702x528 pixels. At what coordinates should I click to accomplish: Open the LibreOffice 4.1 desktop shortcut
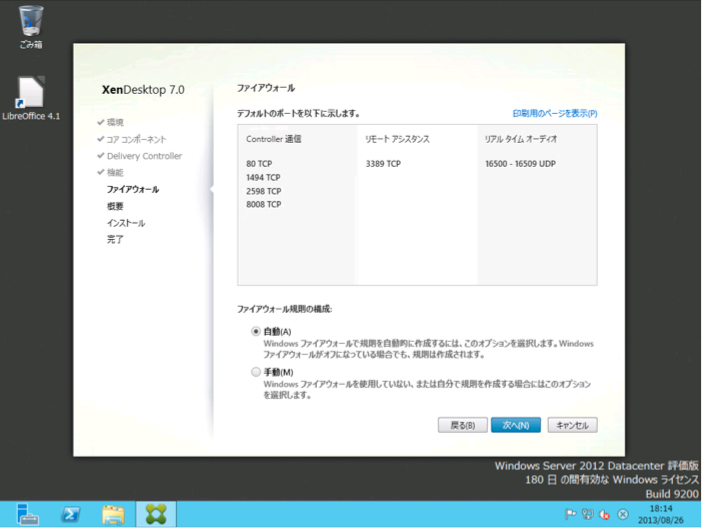(x=31, y=99)
